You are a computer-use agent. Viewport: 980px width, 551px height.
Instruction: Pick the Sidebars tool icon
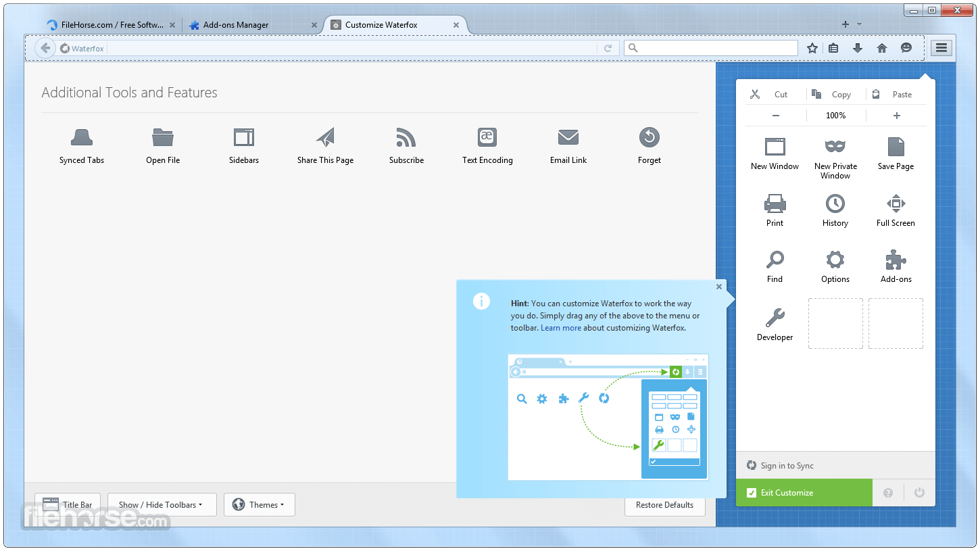pyautogui.click(x=244, y=138)
